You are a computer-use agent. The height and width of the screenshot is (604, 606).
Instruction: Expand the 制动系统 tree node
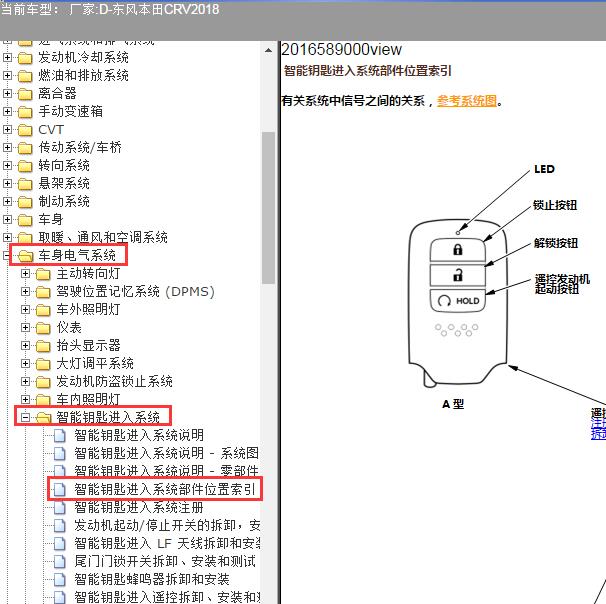pos(7,201)
